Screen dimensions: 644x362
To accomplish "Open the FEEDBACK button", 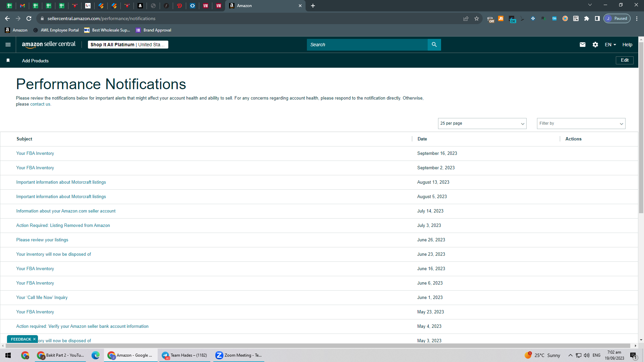I will coord(21,339).
